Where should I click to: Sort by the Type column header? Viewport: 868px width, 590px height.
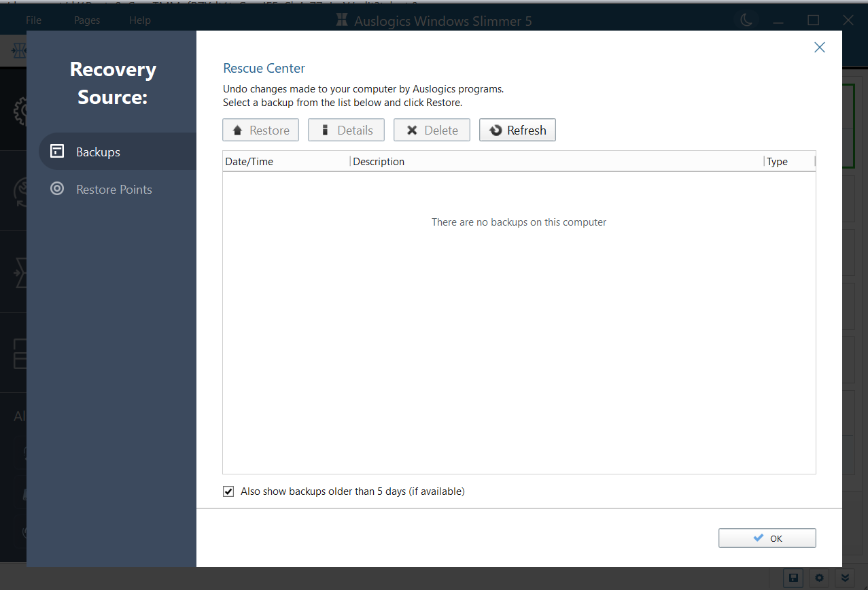789,162
